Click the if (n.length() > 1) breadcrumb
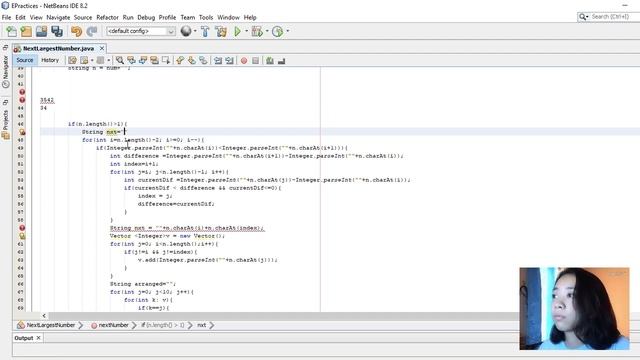This screenshot has height=360, width=640. point(162,325)
